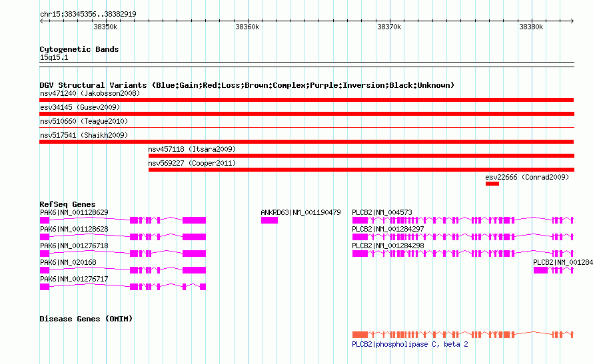Click the Cytogenetic Bands track title
The image size is (593, 364).
(x=79, y=49)
